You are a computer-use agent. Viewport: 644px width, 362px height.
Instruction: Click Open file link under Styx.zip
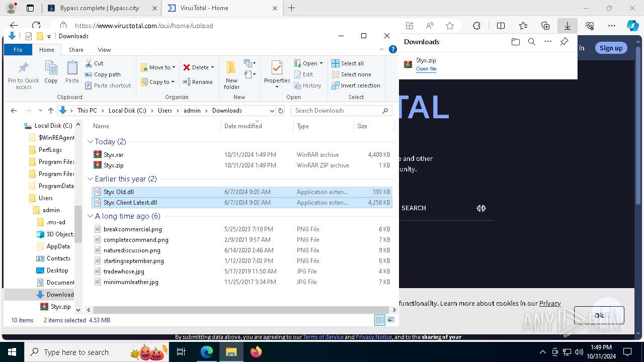[426, 69]
